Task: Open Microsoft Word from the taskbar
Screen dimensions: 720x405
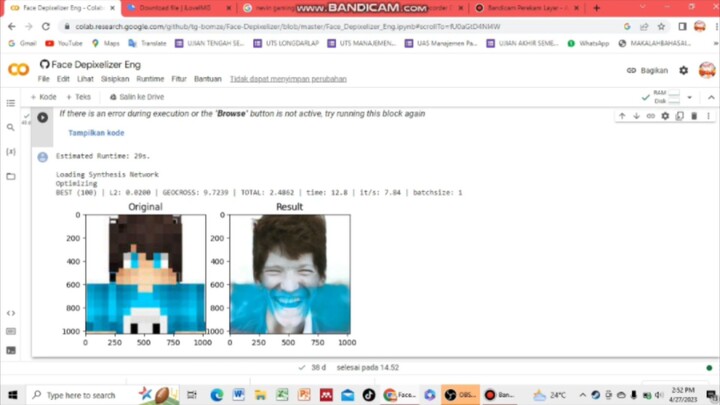Action: [x=238, y=395]
